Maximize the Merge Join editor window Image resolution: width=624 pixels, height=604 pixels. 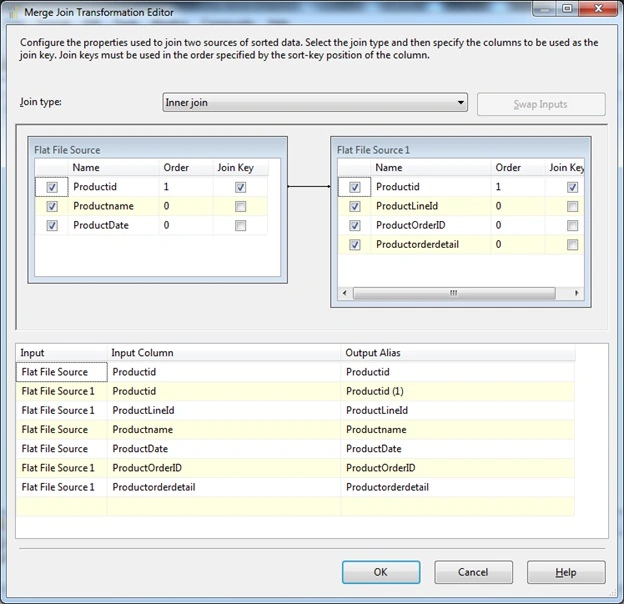567,8
